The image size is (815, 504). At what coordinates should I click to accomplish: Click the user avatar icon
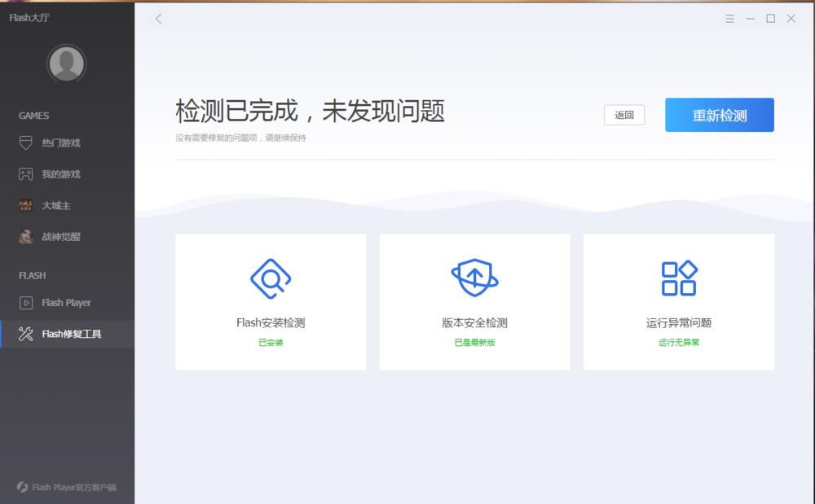(x=66, y=64)
